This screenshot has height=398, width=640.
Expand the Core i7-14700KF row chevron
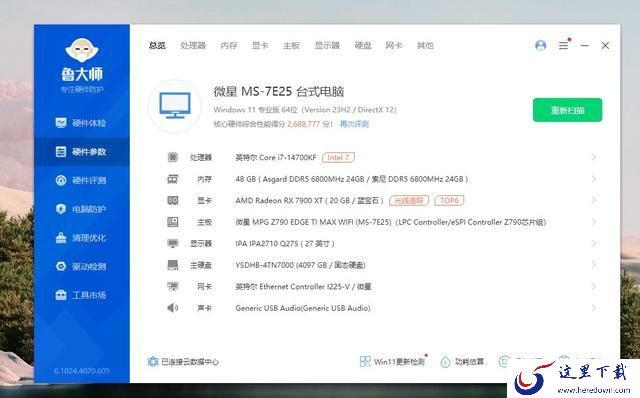tap(594, 157)
